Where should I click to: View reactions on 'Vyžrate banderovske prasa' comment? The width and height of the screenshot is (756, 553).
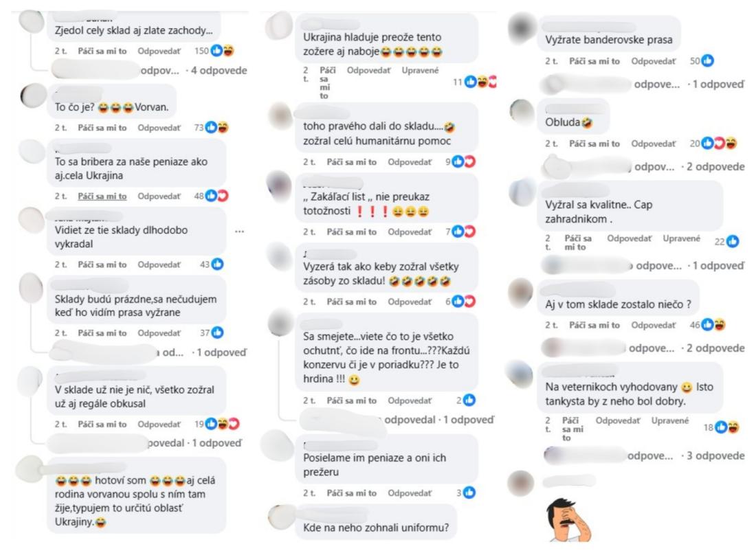tap(707, 60)
